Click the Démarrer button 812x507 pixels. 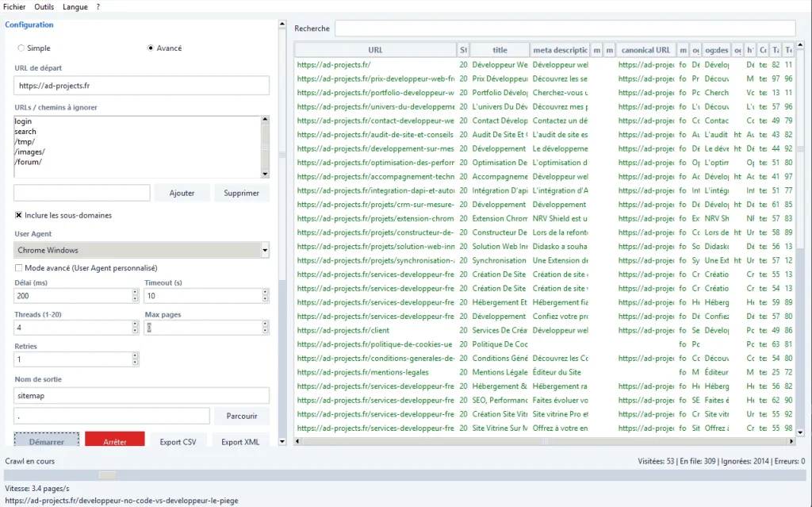click(x=47, y=440)
